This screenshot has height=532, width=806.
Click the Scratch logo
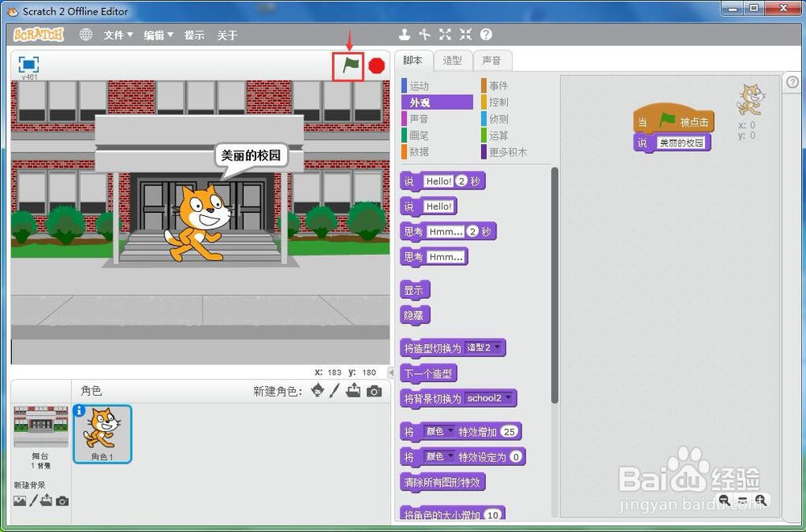(39, 35)
